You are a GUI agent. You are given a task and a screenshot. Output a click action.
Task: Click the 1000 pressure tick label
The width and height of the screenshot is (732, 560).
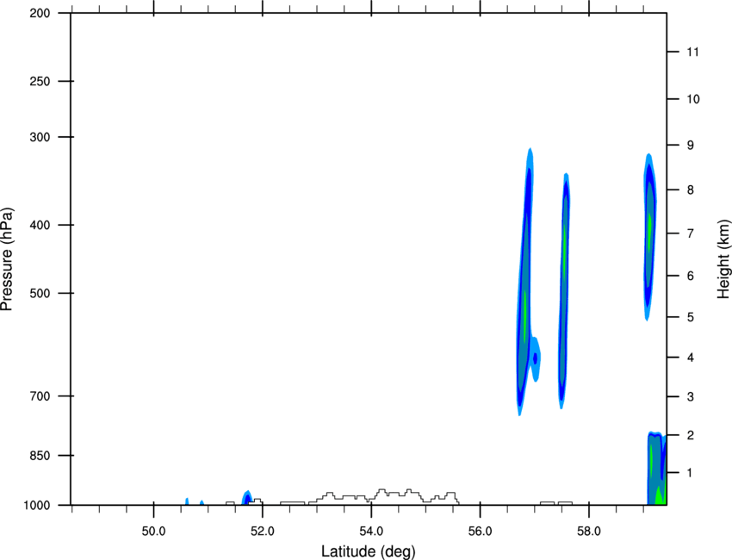tap(36, 506)
